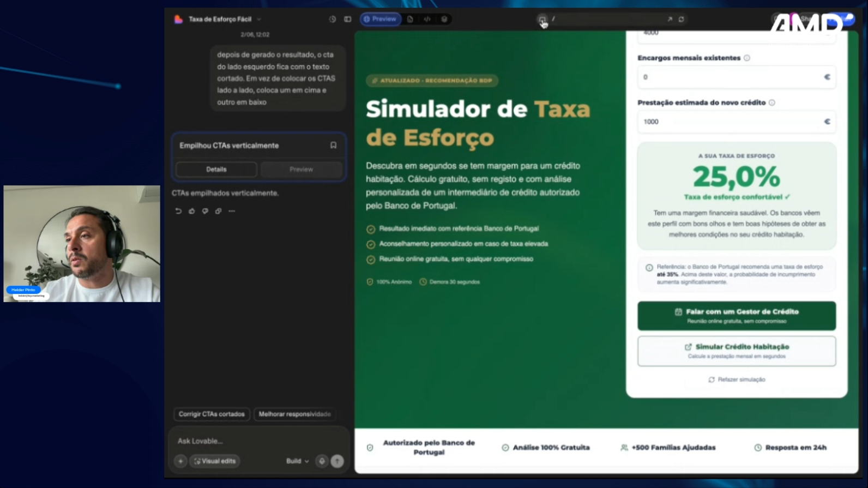Click the plus attach button in chat
Screen dimensions: 868x488
[180, 461]
